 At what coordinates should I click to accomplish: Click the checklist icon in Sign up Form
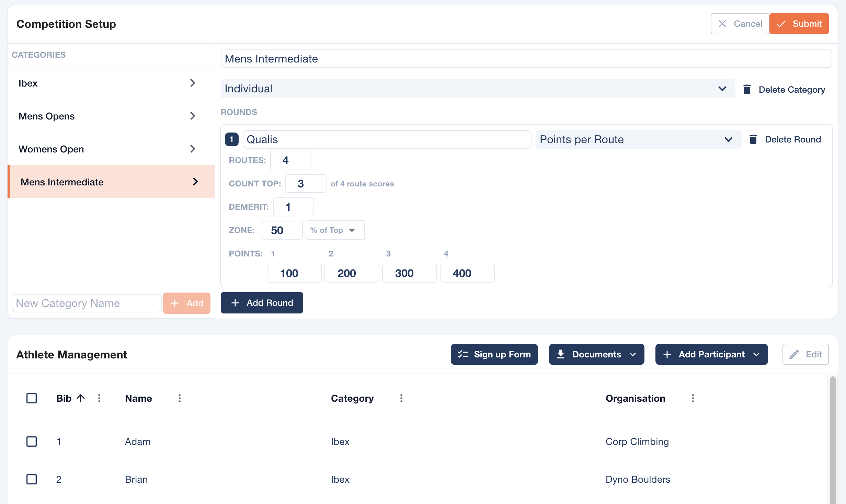tap(462, 354)
